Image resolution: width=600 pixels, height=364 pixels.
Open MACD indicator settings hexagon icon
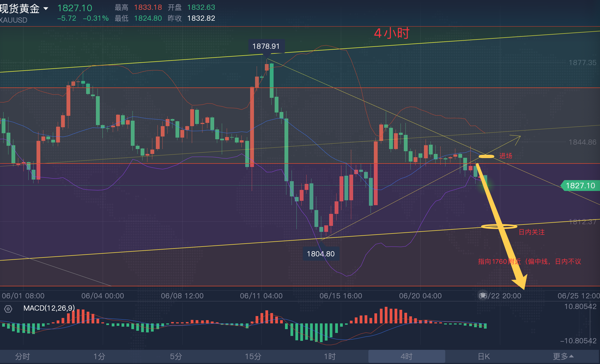[x=8, y=309]
